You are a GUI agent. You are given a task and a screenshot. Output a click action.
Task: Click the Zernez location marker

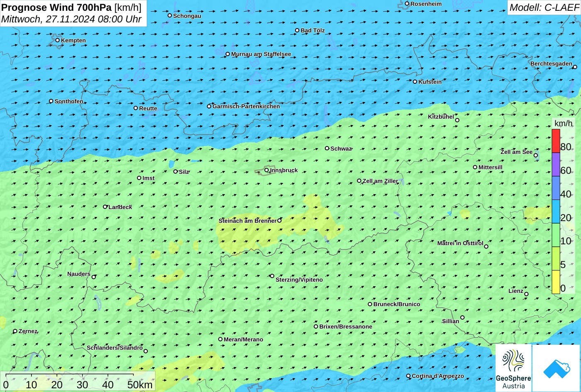[x=15, y=331]
